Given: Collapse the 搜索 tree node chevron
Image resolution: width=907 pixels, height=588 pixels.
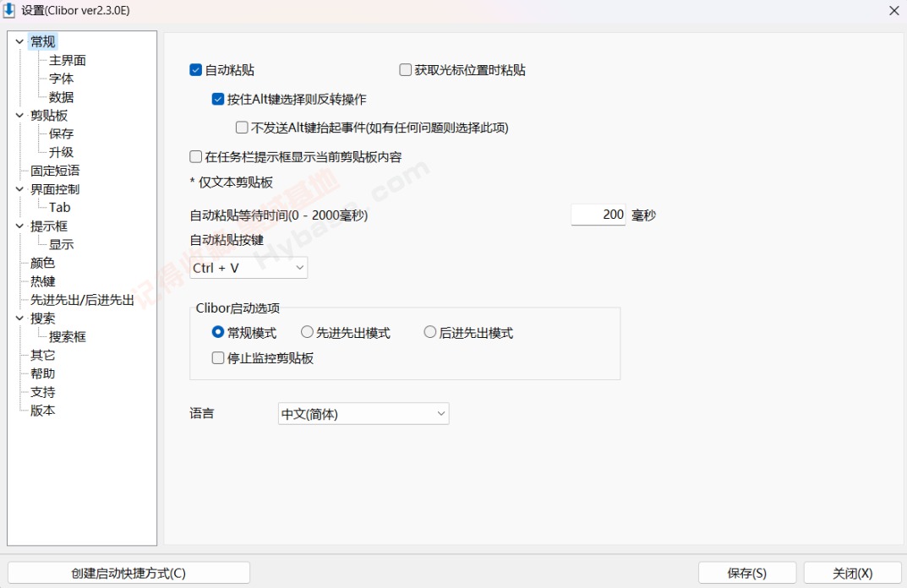Looking at the screenshot, I should 19,318.
